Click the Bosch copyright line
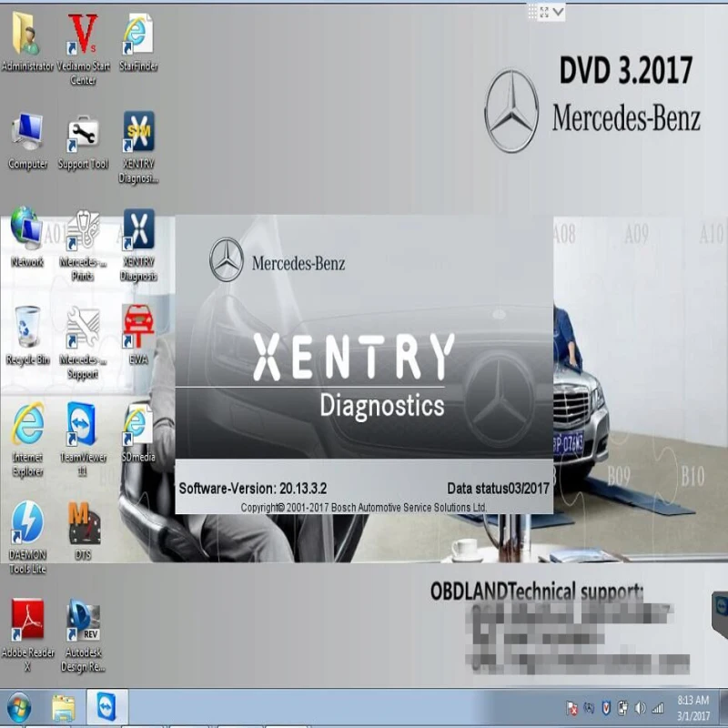The height and width of the screenshot is (728, 728). 363,508
